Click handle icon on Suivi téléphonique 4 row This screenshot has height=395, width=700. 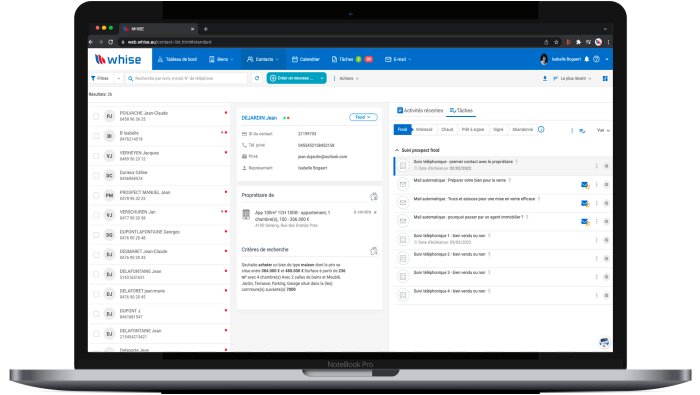click(606, 295)
